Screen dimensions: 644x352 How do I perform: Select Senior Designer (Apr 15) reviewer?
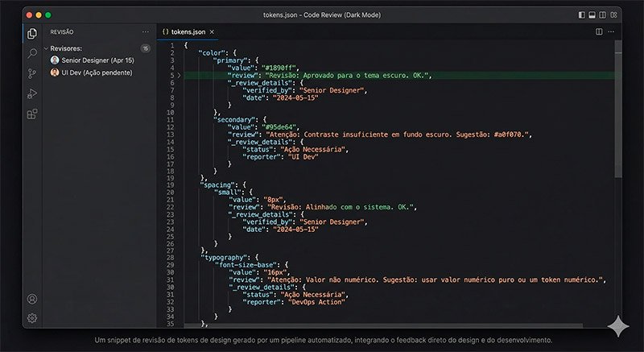coord(97,60)
